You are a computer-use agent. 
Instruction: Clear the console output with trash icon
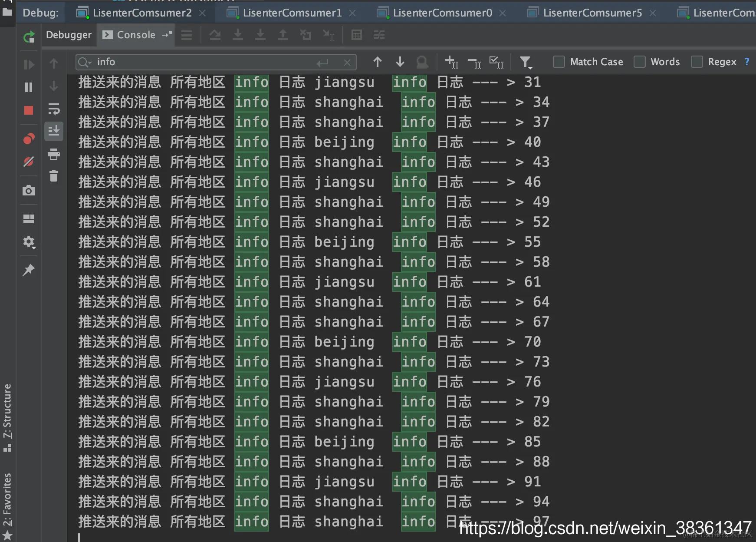pyautogui.click(x=54, y=176)
